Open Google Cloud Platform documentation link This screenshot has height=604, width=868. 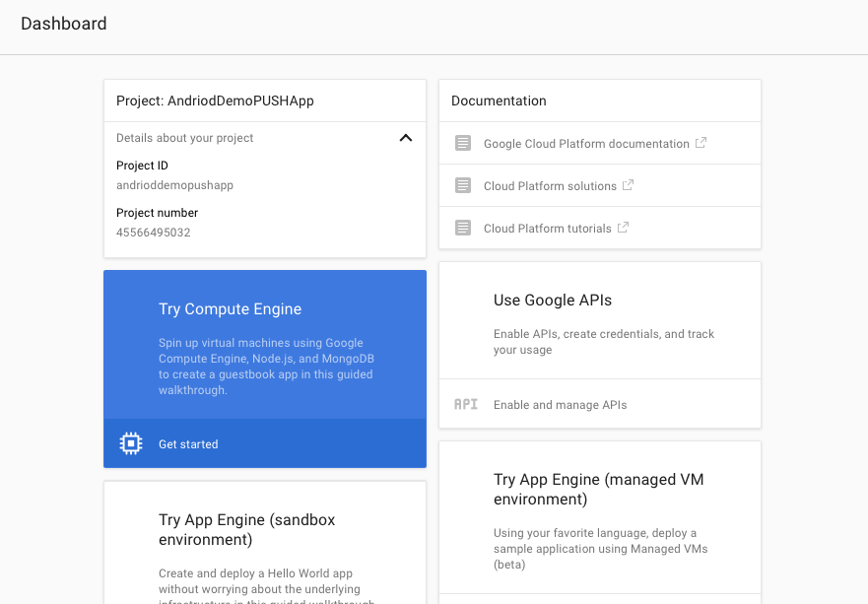585,144
